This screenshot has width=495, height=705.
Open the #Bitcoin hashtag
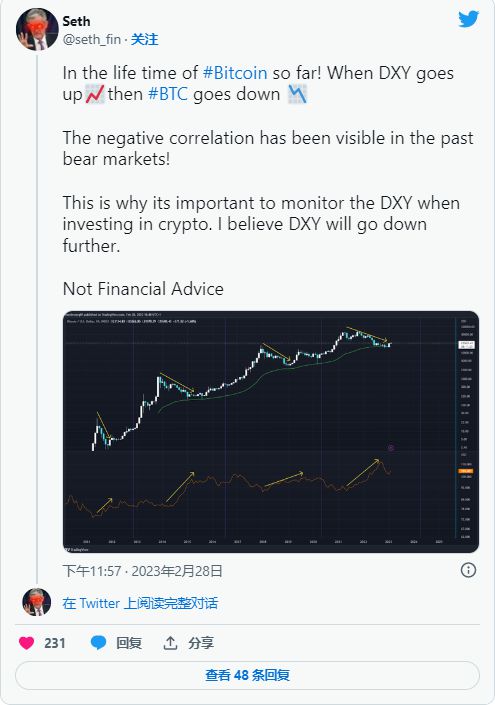[235, 73]
